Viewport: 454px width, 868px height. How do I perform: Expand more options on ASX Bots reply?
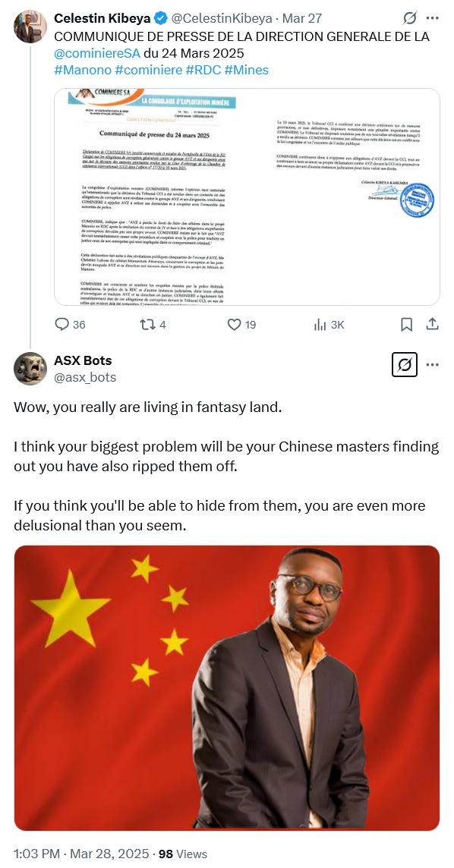click(x=433, y=365)
